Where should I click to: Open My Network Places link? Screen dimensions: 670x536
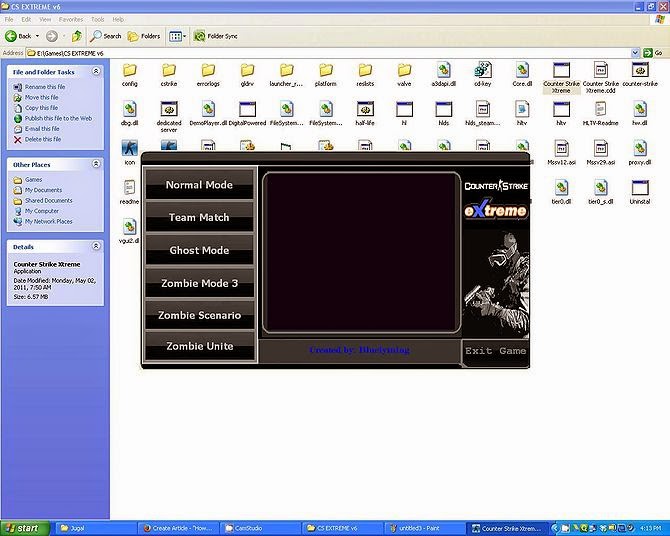pyautogui.click(x=48, y=221)
